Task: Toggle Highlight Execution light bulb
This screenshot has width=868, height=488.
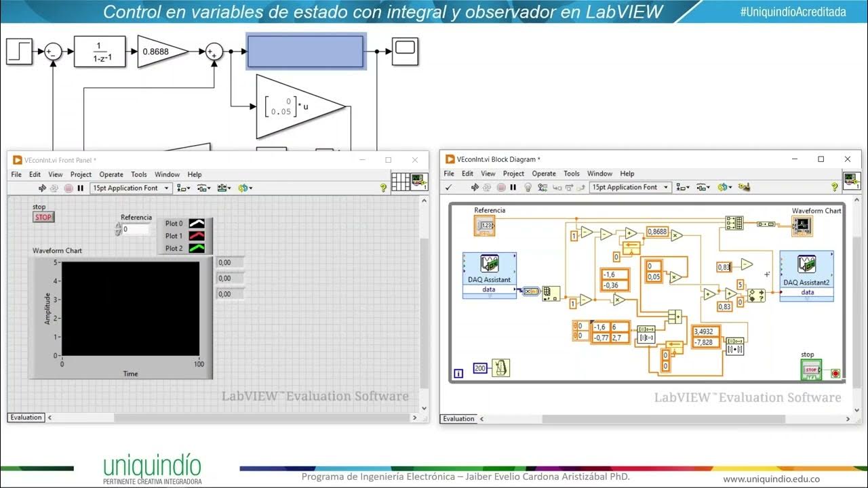Action: (528, 187)
